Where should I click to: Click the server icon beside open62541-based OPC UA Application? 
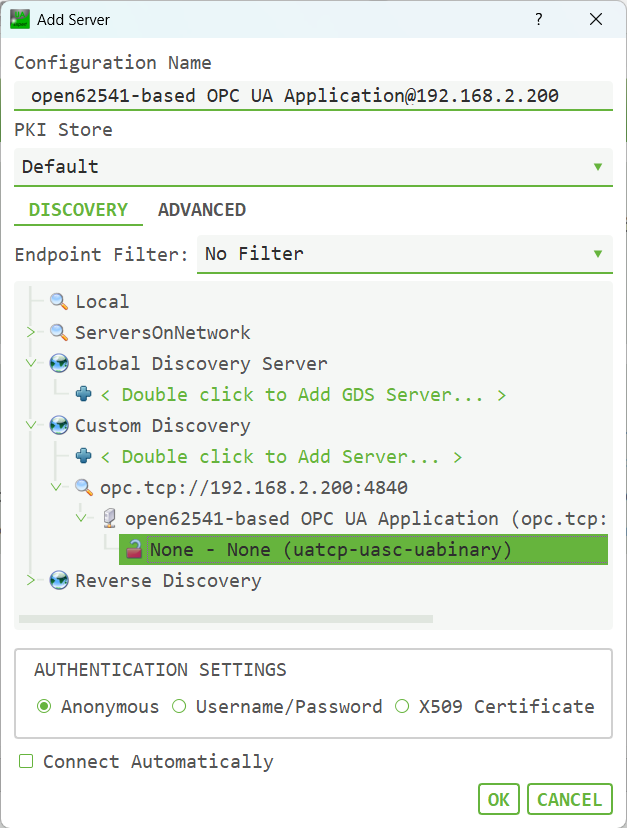pos(109,518)
